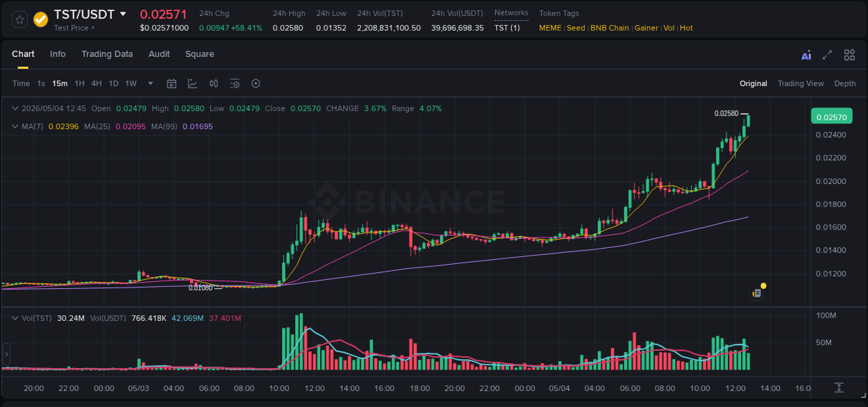Screen dimensions: 868x407
Task: Click the hexagon chart settings icon
Action: [x=256, y=83]
